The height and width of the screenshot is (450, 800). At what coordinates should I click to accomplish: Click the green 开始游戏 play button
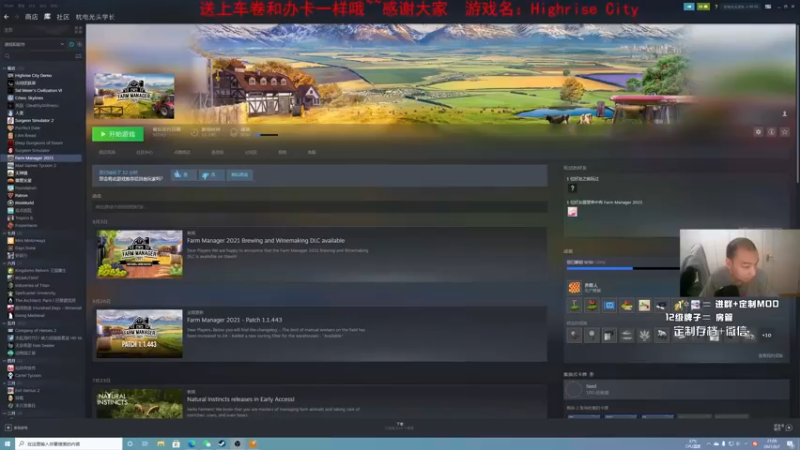(118, 134)
